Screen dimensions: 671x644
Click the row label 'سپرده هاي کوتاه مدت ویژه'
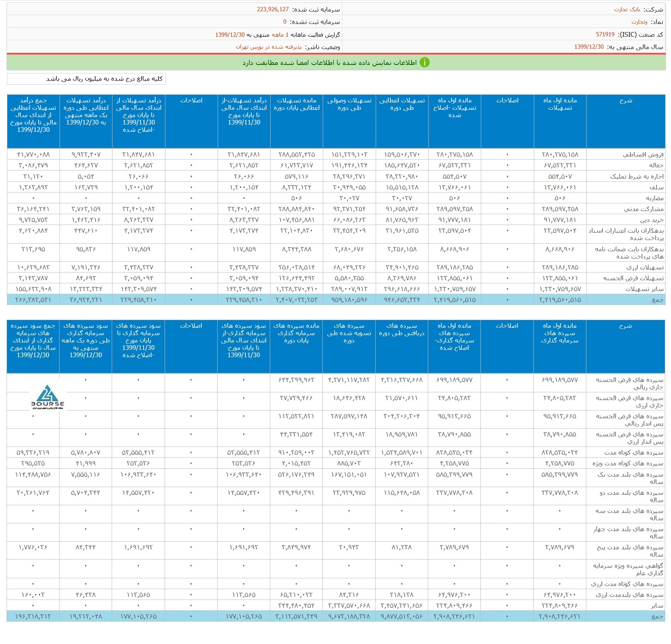coord(628,463)
